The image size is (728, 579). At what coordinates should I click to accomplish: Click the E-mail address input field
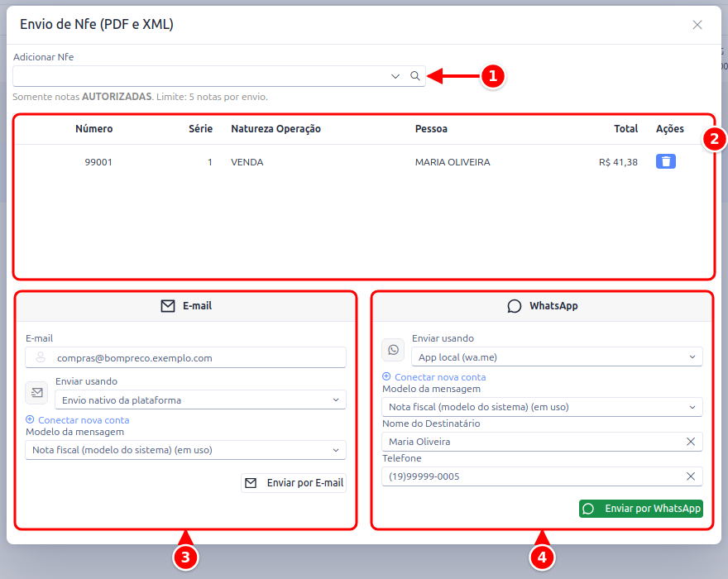185,358
